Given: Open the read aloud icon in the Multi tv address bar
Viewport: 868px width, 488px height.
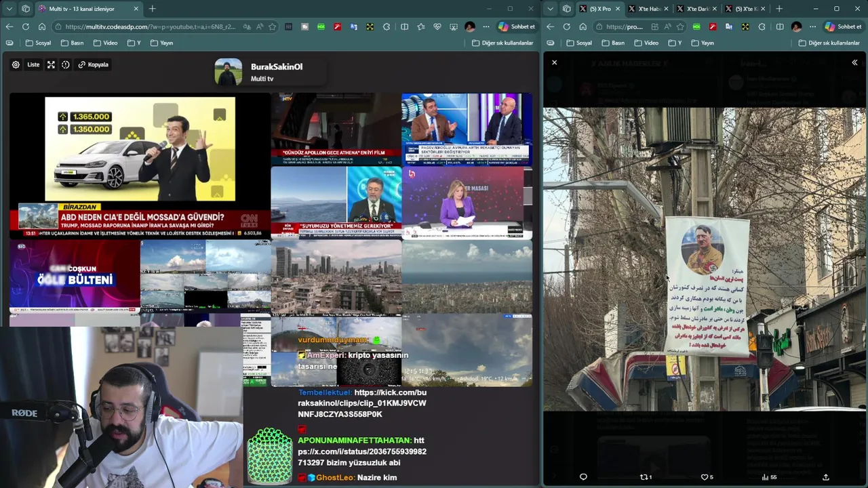Looking at the screenshot, I should tap(258, 26).
